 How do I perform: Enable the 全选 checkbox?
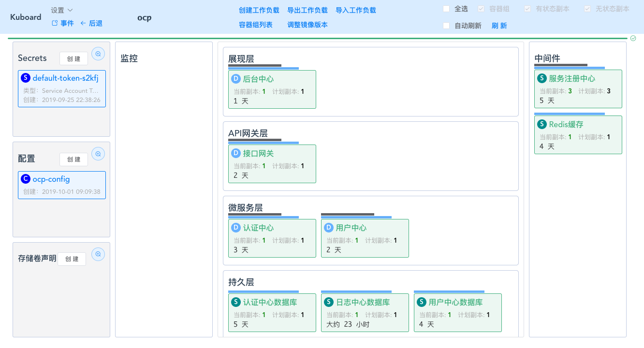click(446, 9)
